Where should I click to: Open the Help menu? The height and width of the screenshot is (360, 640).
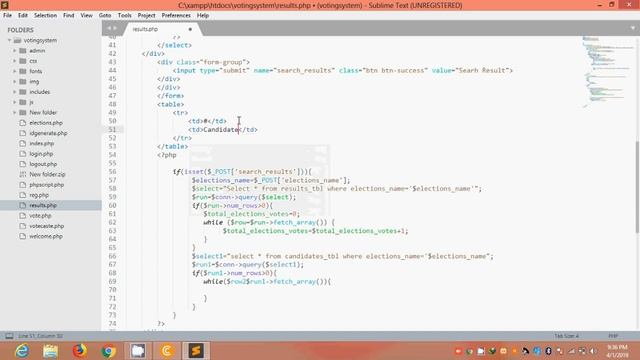[x=203, y=15]
